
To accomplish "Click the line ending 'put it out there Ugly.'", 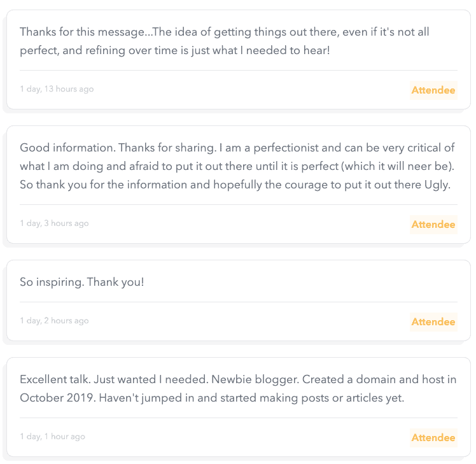I will pos(235,184).
